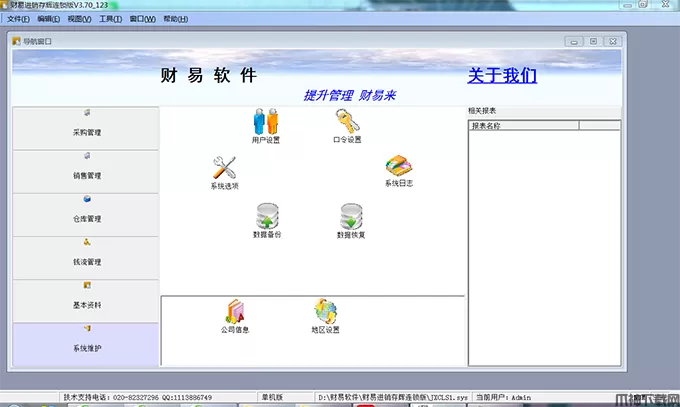The width and height of the screenshot is (680, 407).
Task: Open the 文件(F) menu
Action: click(x=18, y=19)
